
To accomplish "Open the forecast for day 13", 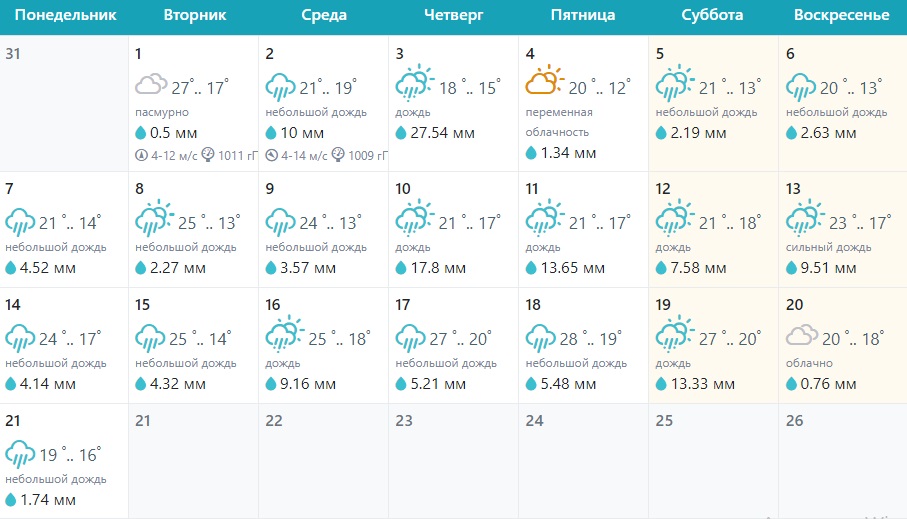I will pyautogui.click(x=842, y=230).
